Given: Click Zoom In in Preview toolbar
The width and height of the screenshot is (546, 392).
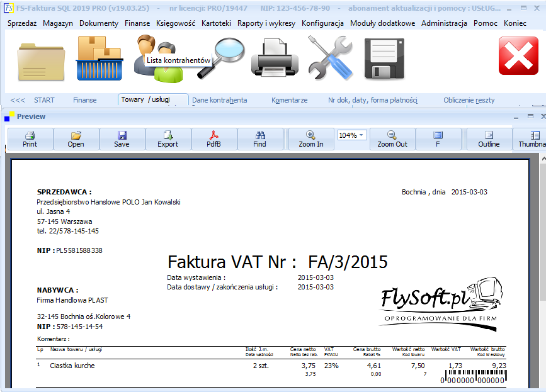Looking at the screenshot, I should 311,139.
